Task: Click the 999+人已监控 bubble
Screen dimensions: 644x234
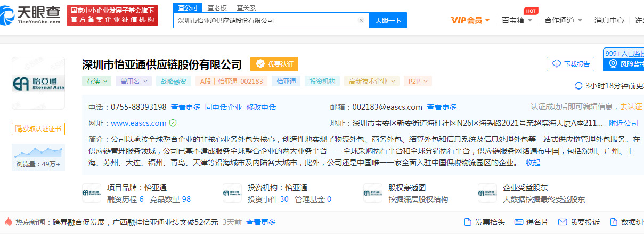Action: click(x=624, y=53)
